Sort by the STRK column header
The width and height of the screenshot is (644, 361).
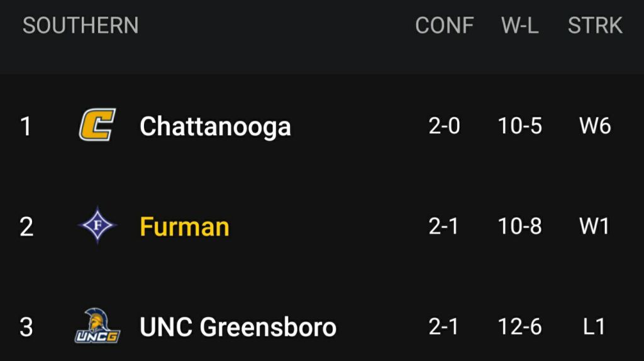pyautogui.click(x=594, y=25)
